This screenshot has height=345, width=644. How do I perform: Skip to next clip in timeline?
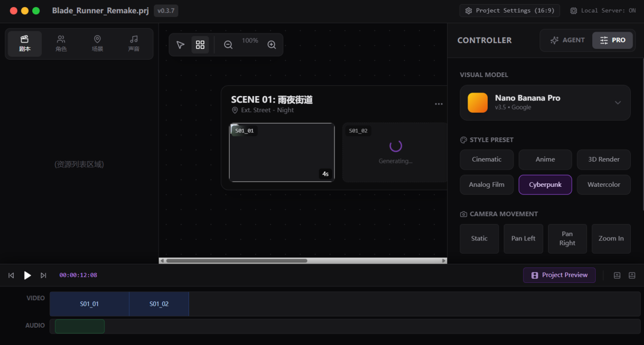tap(44, 275)
